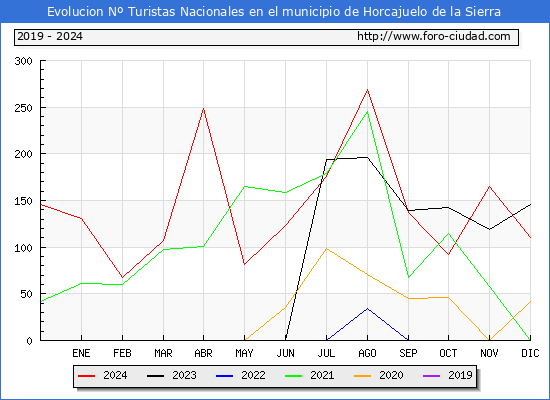Viewport: 550px width, 400px height.
Task: Click the green 2021 legend color line
Action: point(294,376)
